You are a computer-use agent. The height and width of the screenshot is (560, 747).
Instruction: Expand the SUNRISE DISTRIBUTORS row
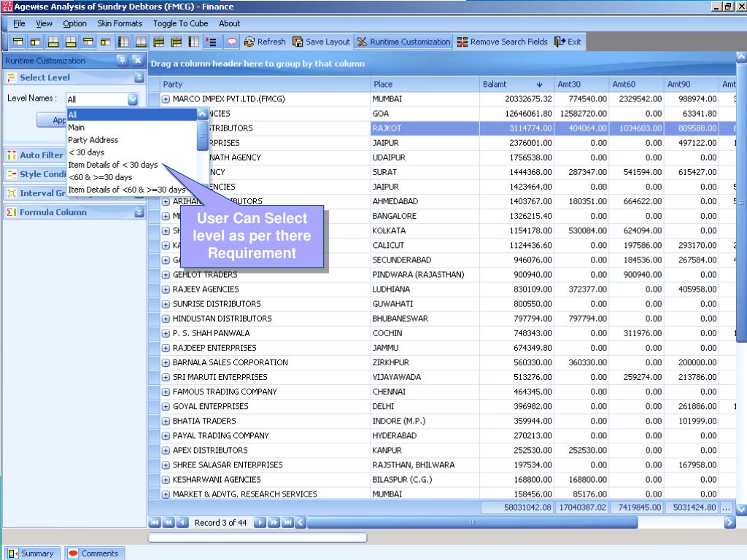166,304
